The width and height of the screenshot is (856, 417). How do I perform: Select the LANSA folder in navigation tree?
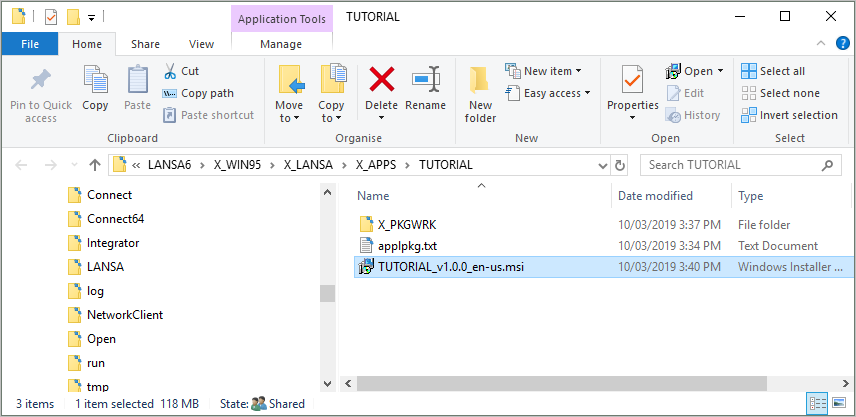(96, 267)
